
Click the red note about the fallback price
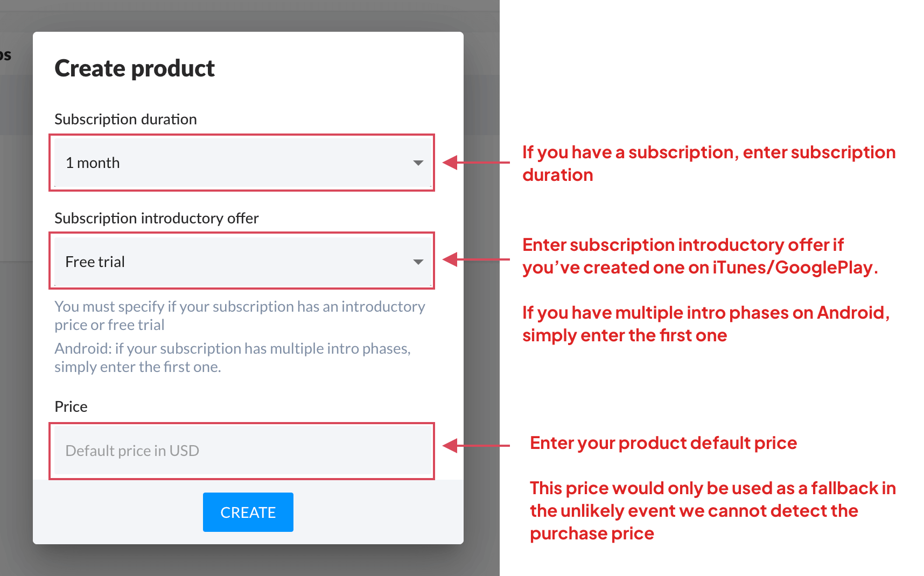[x=712, y=510]
